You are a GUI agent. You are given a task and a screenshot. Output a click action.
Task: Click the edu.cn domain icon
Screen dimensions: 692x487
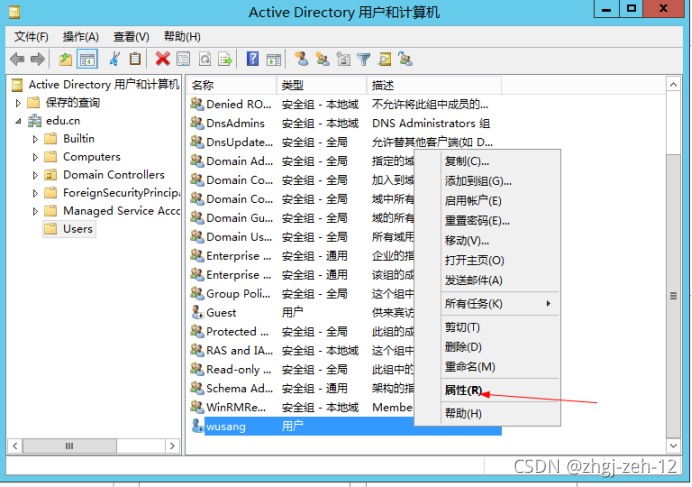point(35,121)
